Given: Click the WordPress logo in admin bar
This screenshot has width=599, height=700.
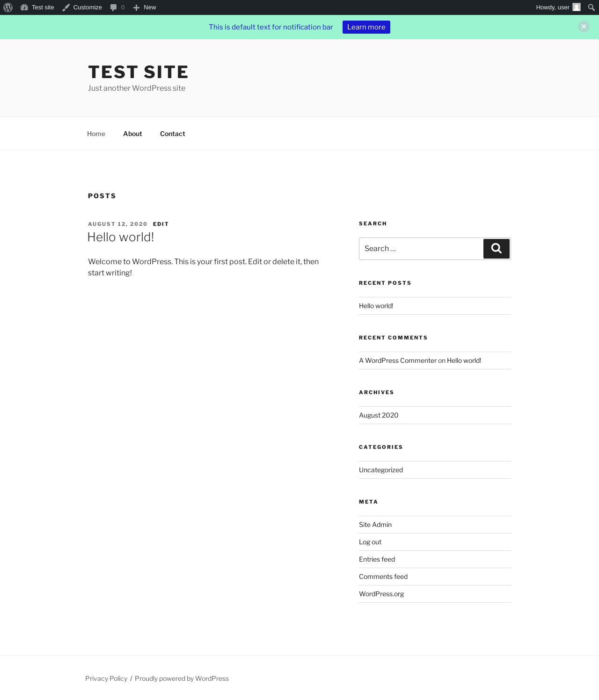Looking at the screenshot, I should [8, 7].
